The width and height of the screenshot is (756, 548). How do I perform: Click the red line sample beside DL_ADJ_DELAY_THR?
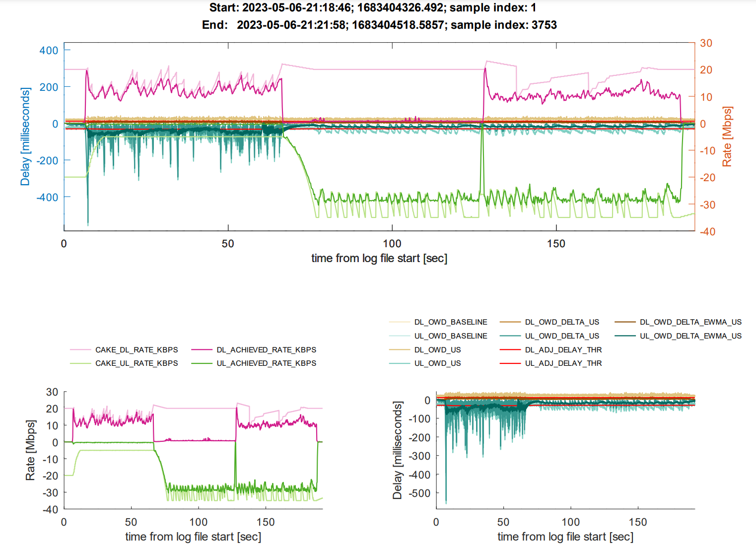pos(510,350)
